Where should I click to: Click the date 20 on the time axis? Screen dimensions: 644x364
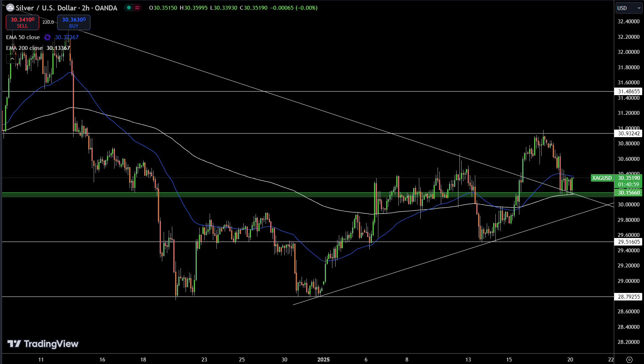570,360
